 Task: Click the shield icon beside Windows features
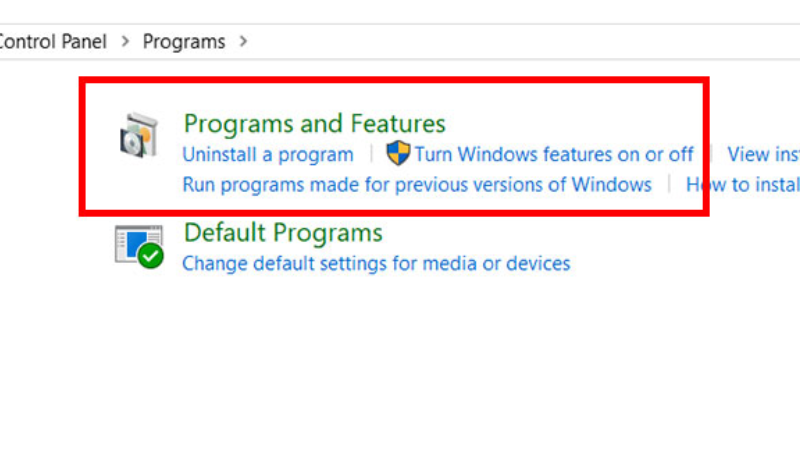tap(398, 153)
